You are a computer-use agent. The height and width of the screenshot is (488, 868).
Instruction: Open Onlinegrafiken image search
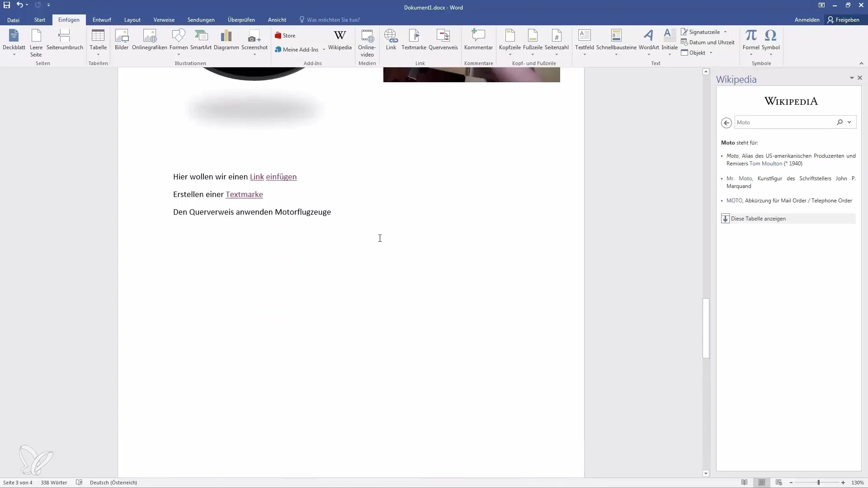pos(150,40)
